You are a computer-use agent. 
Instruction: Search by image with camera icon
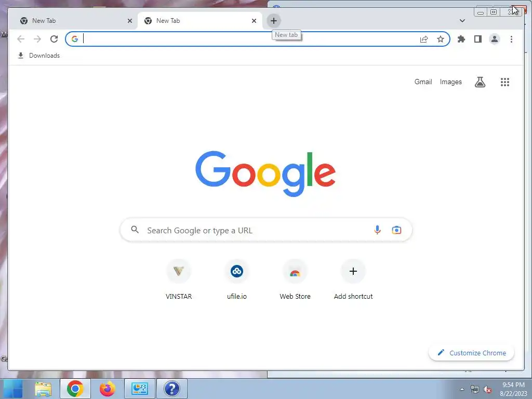pos(396,230)
